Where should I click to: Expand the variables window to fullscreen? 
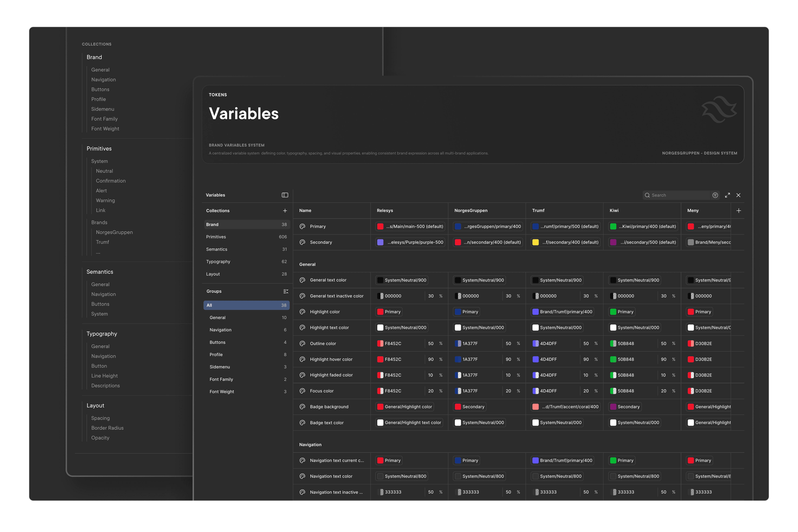coord(727,195)
